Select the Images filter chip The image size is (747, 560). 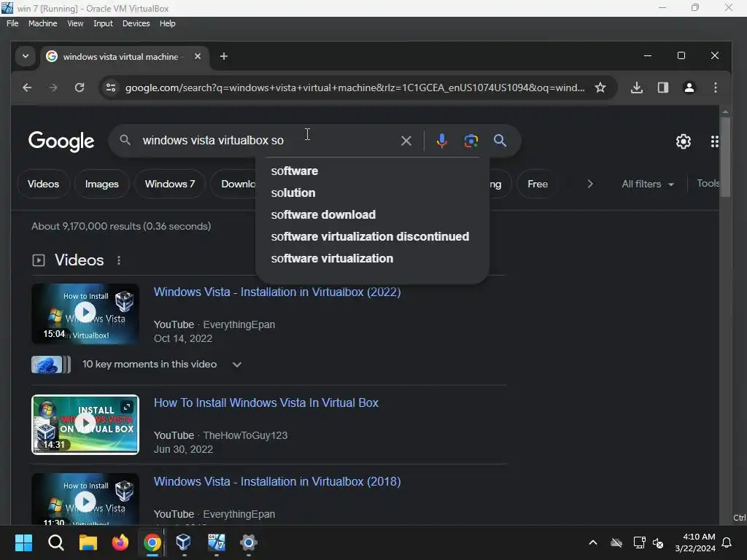101,184
